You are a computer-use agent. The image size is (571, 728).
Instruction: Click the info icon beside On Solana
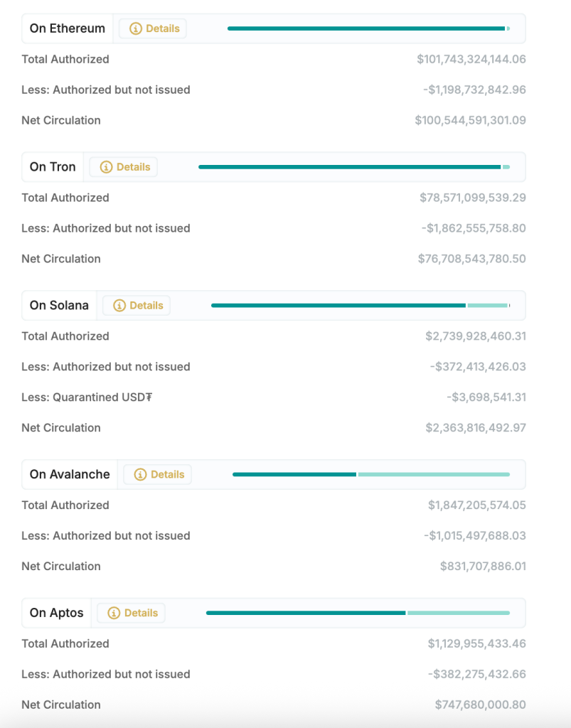119,306
